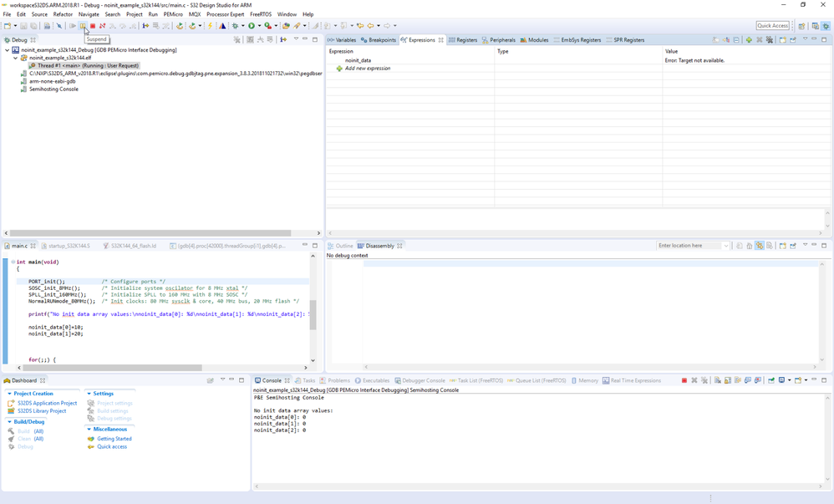Screen dimensions: 834x504
Task: Select Semihosting Console in the Debug tree
Action: (x=53, y=89)
